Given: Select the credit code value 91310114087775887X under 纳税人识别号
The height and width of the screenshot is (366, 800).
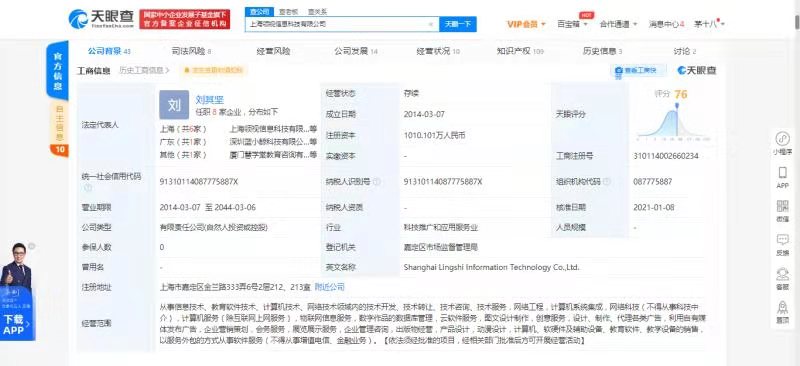Looking at the screenshot, I should coord(442,181).
